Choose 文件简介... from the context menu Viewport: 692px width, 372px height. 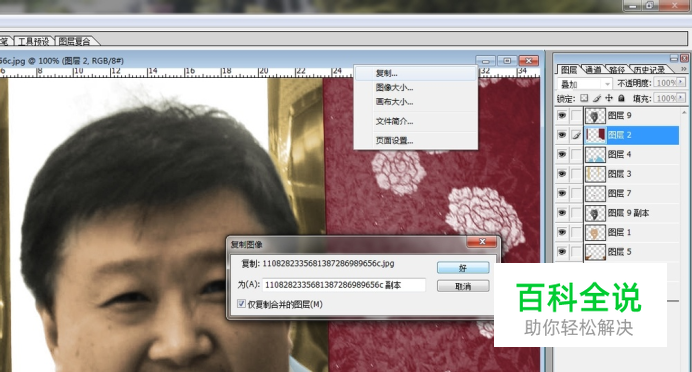pos(416,121)
